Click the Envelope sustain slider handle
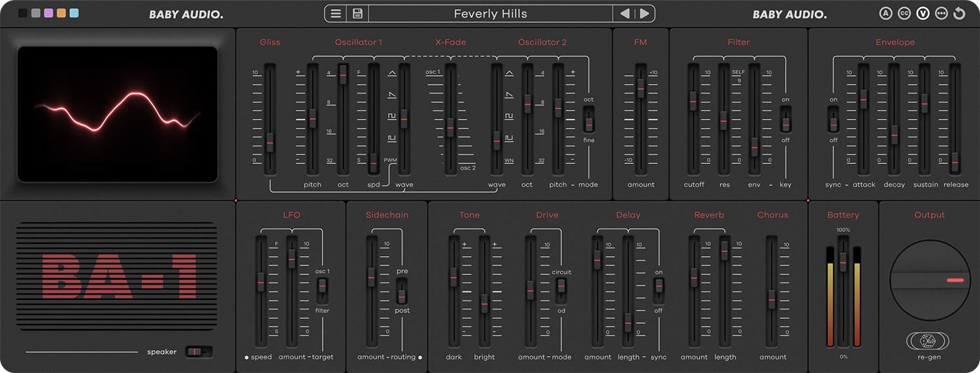This screenshot has height=373, width=980. pos(924,103)
